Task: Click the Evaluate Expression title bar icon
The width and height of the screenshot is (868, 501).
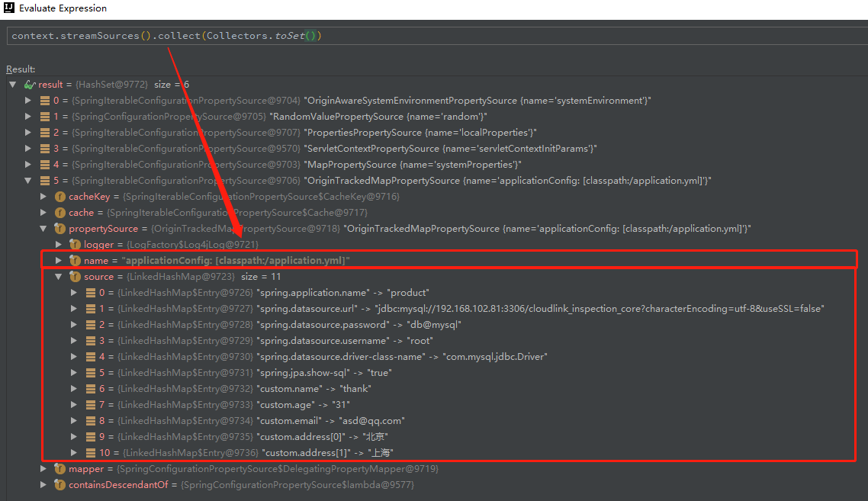Action: click(8, 8)
